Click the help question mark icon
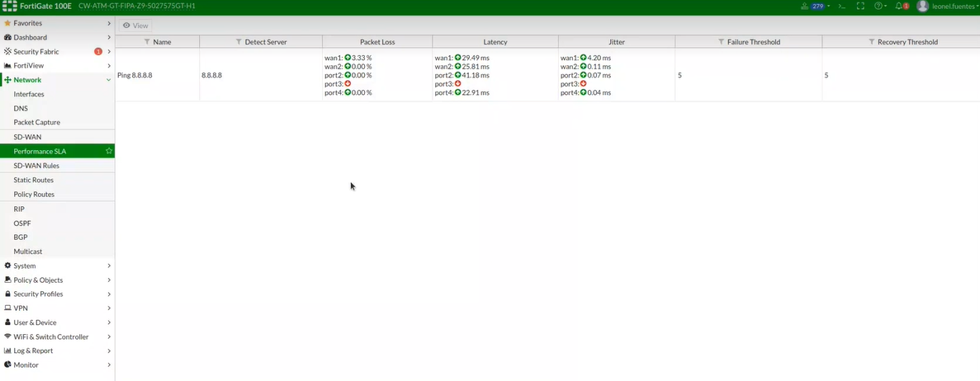 (880, 6)
